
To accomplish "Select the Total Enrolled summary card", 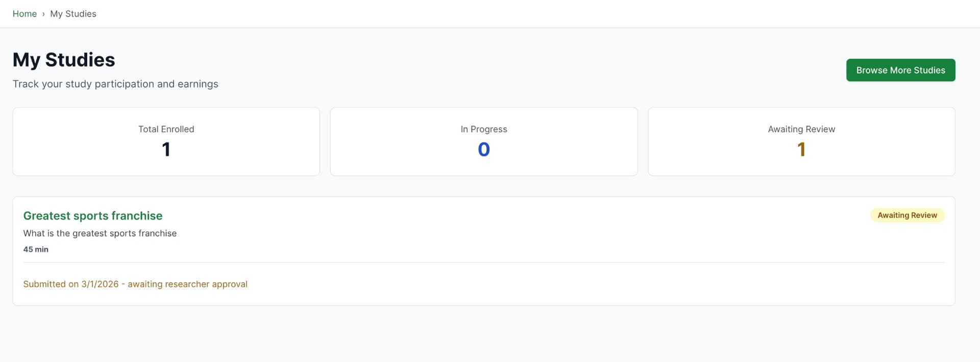I will coord(166,141).
